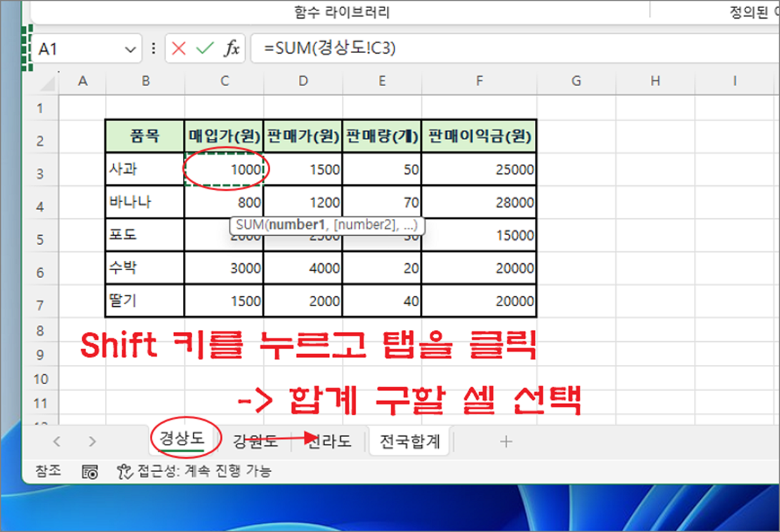This screenshot has width=780, height=532.
Task: Select cell with value 25000
Action: [x=479, y=169]
